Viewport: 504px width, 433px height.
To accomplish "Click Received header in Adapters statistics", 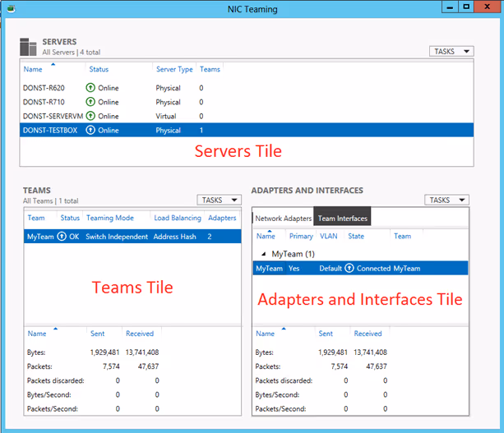I will tap(368, 334).
